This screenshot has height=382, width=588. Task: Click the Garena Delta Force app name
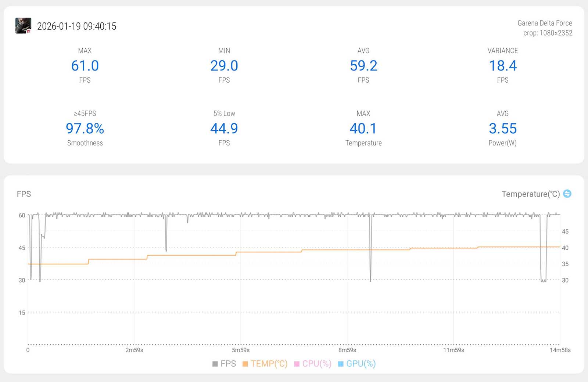point(545,23)
